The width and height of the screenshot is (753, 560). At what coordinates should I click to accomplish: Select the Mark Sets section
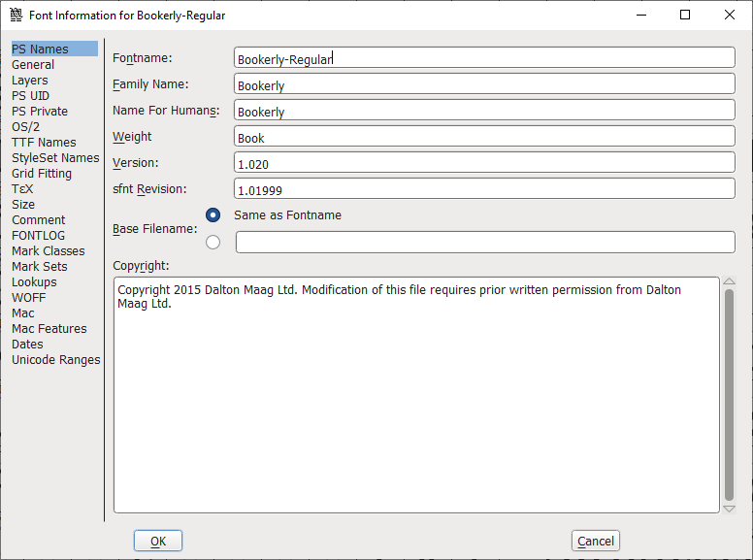click(40, 267)
